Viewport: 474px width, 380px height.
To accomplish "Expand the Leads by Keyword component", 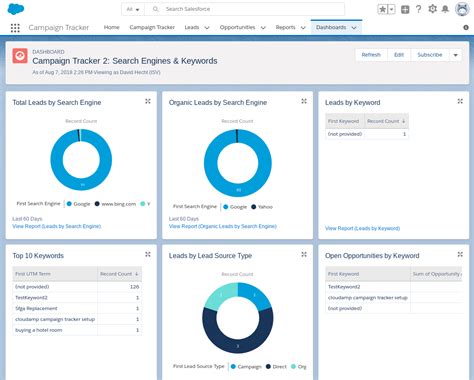I will point(460,101).
